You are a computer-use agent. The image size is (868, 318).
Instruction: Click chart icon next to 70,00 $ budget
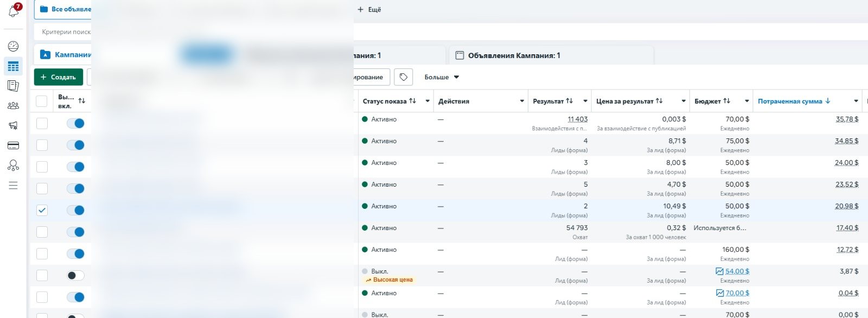(x=720, y=293)
